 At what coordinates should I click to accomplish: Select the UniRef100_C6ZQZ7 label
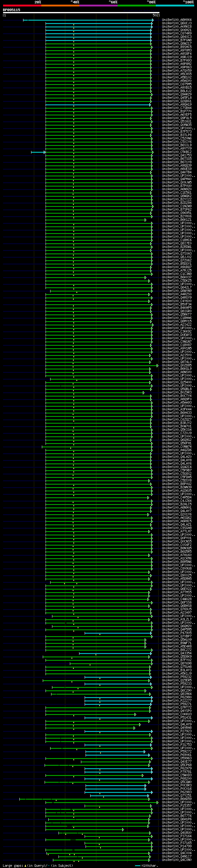(x=176, y=419)
